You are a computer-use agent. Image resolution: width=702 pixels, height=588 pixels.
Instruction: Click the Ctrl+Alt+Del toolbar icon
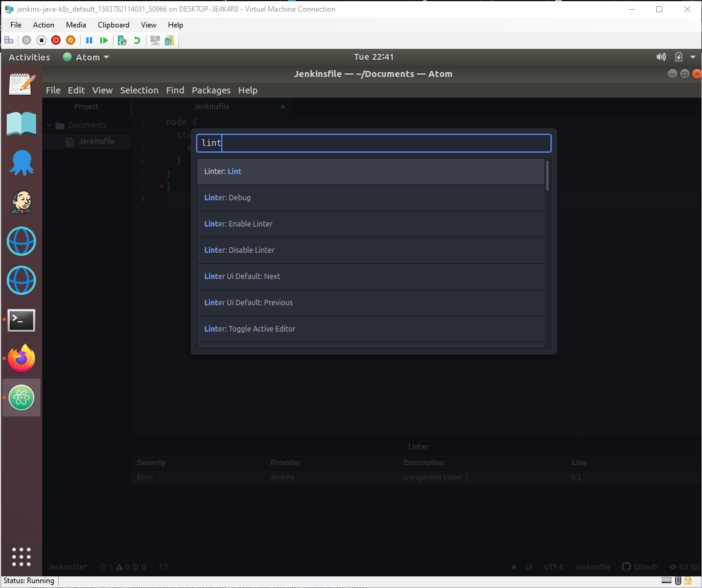pyautogui.click(x=9, y=40)
